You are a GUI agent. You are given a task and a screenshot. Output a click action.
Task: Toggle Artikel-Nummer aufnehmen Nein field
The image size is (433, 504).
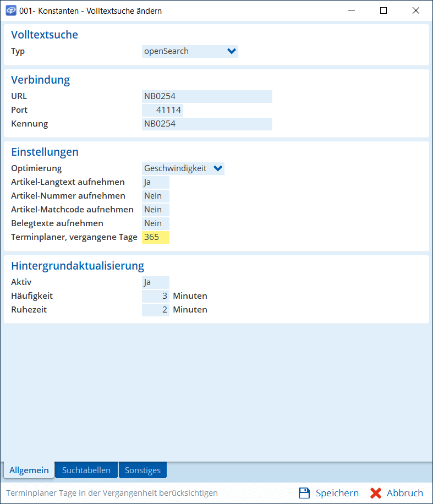155,196
